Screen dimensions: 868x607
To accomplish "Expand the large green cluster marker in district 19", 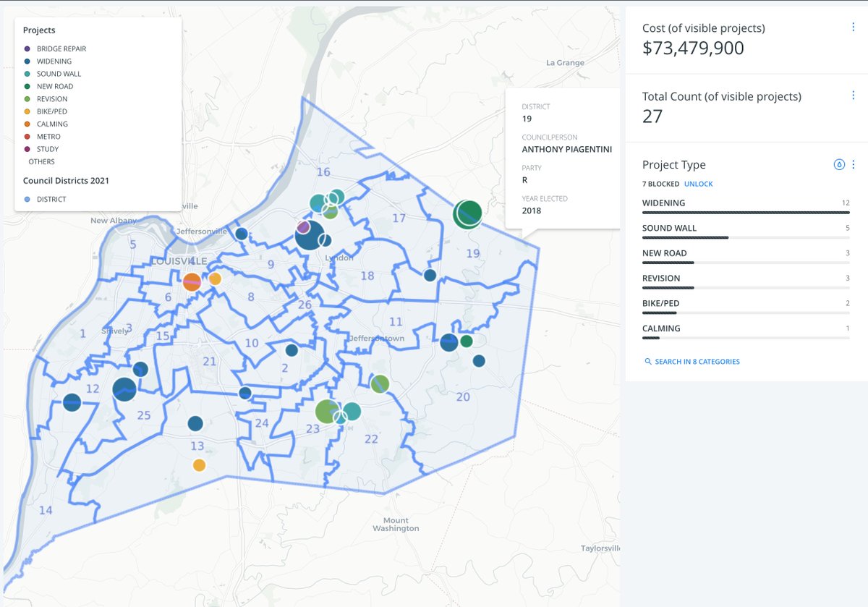I will tap(468, 213).
